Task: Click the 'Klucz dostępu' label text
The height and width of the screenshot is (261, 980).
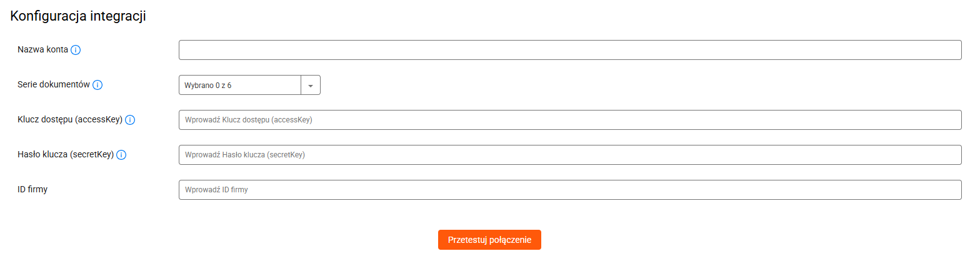Action: pyautogui.click(x=45, y=120)
